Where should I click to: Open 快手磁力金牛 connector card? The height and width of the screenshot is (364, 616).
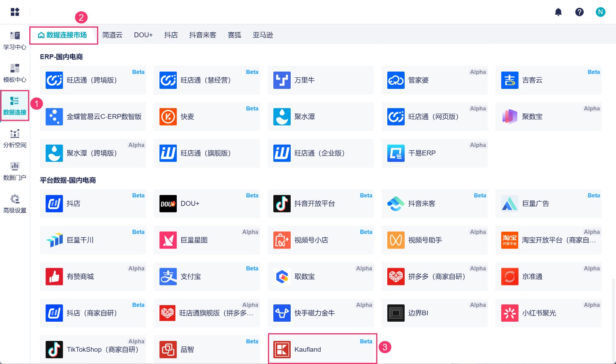[321, 313]
